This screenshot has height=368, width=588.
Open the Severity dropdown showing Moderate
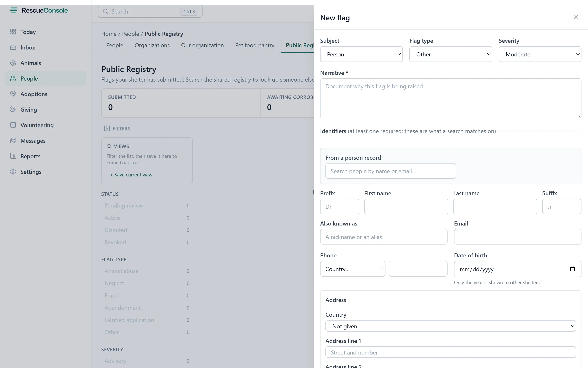coord(540,54)
